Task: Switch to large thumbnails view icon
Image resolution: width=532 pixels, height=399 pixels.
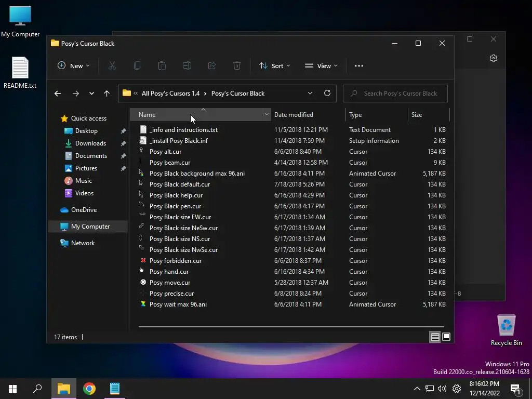Action: pyautogui.click(x=446, y=337)
